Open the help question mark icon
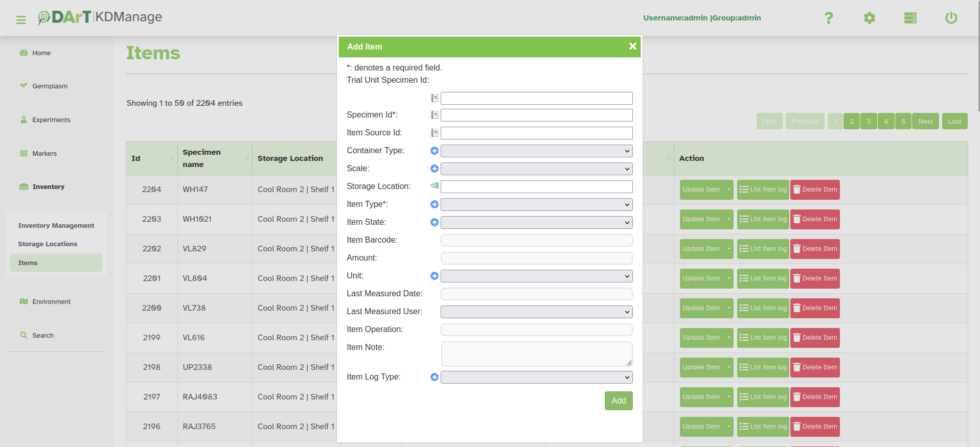Image resolution: width=980 pixels, height=447 pixels. [x=829, y=18]
